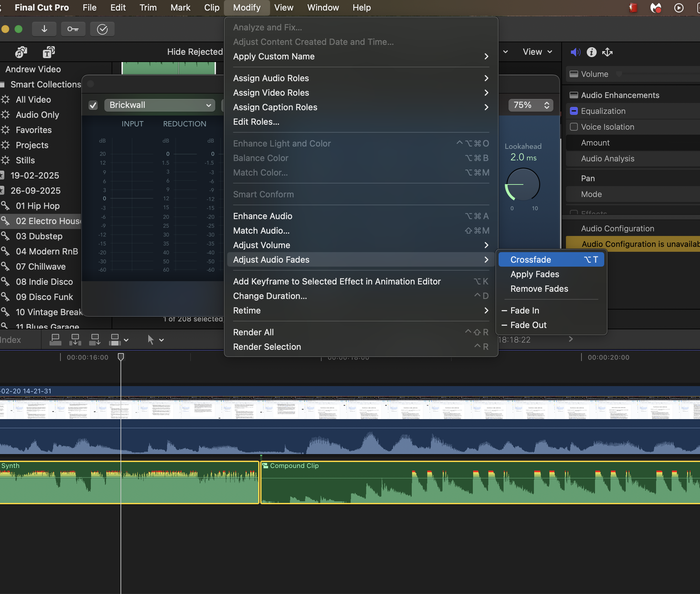
Task: Select the arrow tool in timeline toolbar
Action: coord(151,340)
